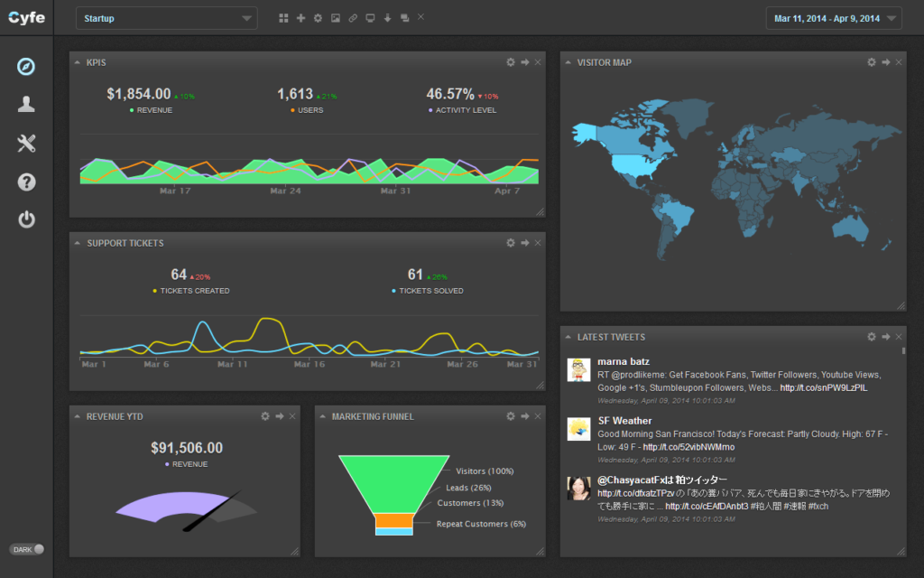Open the Tools wrench icon in the sidebar
Viewport: 924px width, 578px height.
[26, 143]
